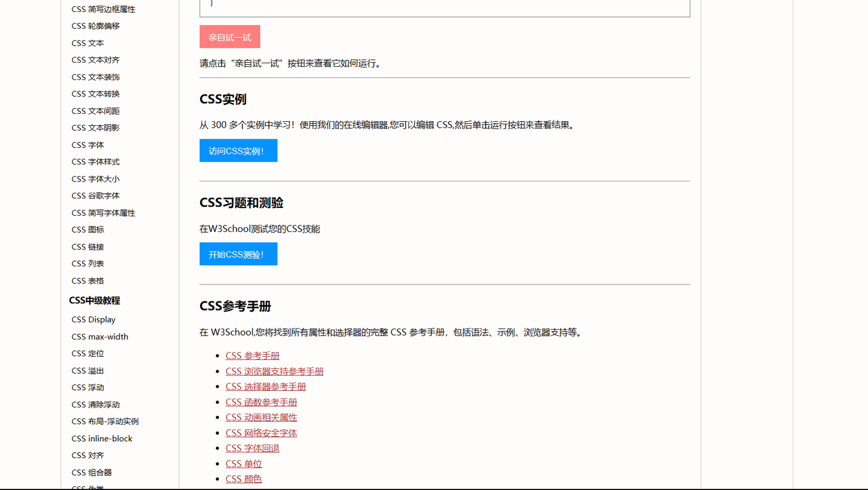Screen dimensions: 868x490
Task: Open the CSS 单位 link
Action: tap(244, 463)
